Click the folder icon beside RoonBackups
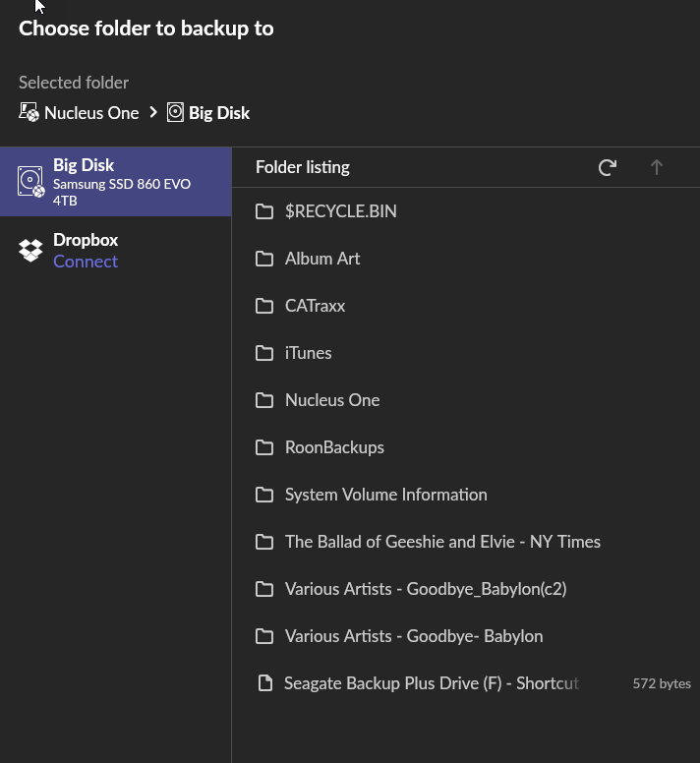Image resolution: width=700 pixels, height=763 pixels. 264,447
